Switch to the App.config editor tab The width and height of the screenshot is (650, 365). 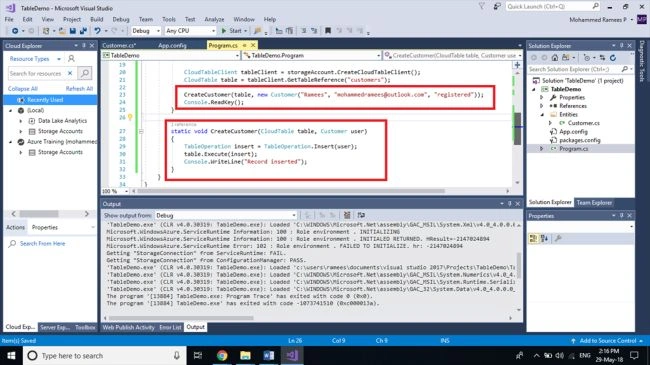click(172, 45)
